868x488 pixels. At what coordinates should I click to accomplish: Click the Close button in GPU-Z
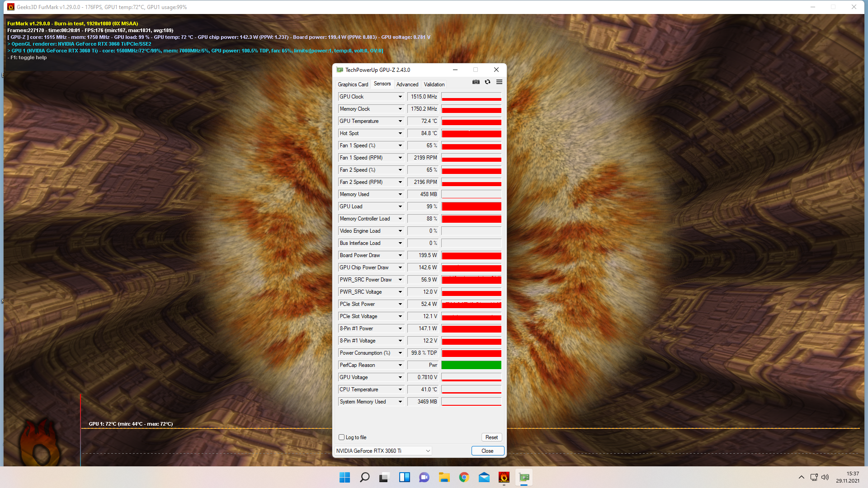pyautogui.click(x=487, y=451)
